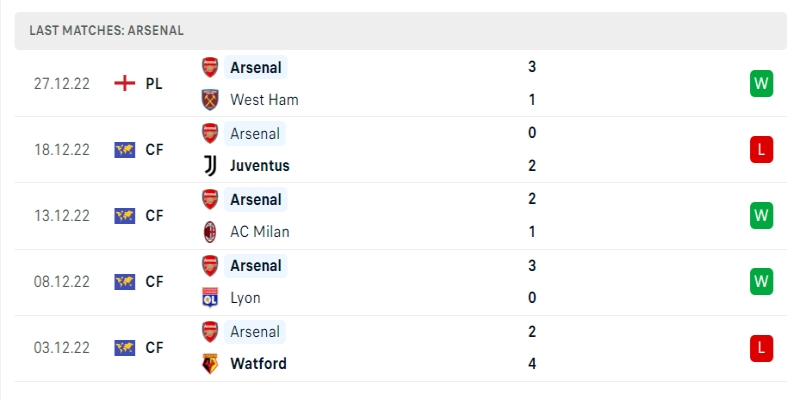Image resolution: width=800 pixels, height=400 pixels.
Task: Click the Last Matches: Arsenal header
Action: click(x=106, y=30)
